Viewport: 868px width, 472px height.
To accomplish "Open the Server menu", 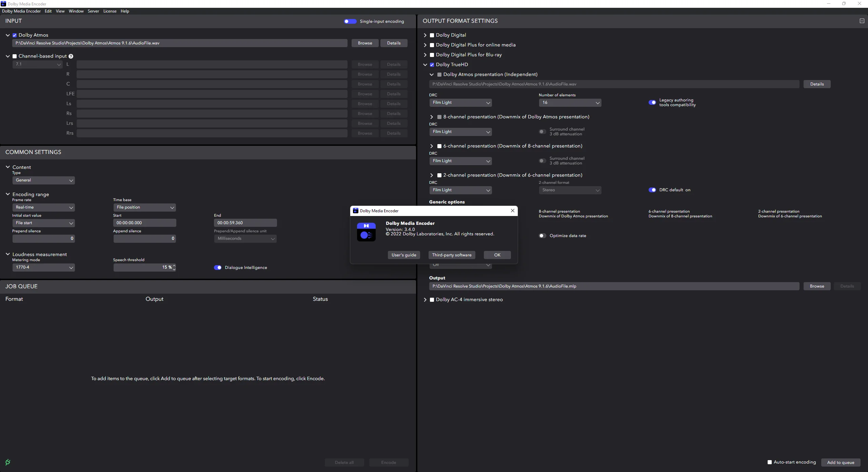I will pyautogui.click(x=93, y=11).
